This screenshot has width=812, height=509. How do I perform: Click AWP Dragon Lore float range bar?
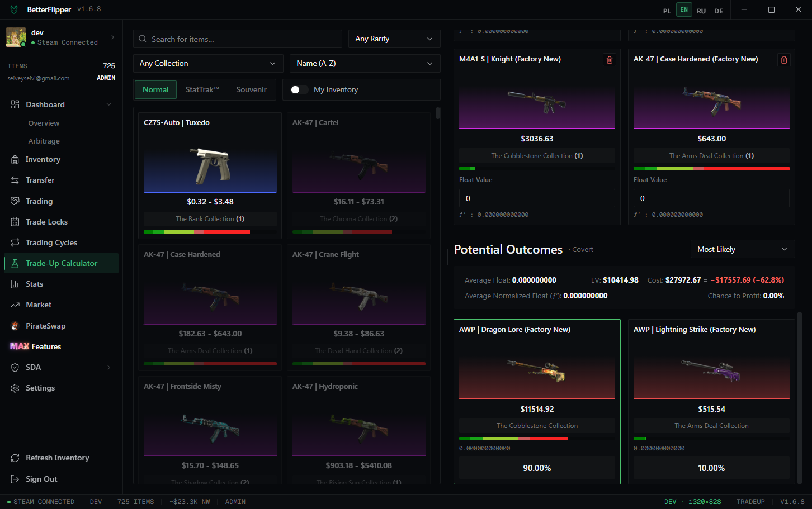[x=537, y=439]
